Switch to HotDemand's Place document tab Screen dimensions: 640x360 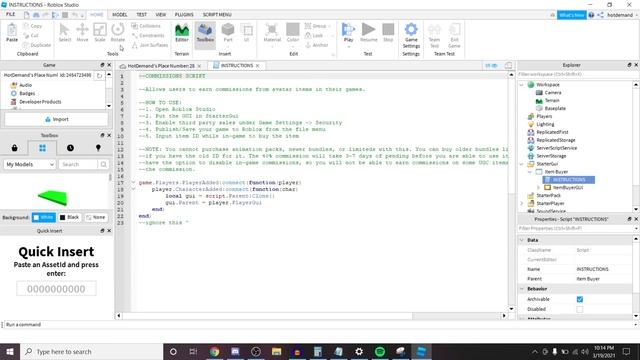click(161, 66)
